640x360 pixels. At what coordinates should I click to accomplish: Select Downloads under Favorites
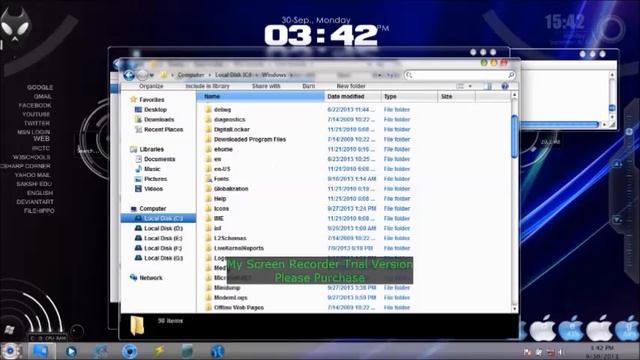pos(159,119)
